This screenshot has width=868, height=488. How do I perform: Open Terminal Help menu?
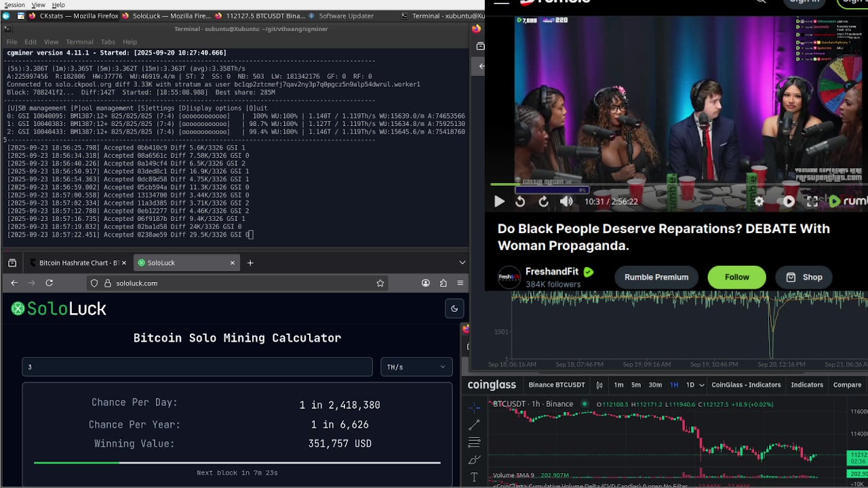coord(130,42)
